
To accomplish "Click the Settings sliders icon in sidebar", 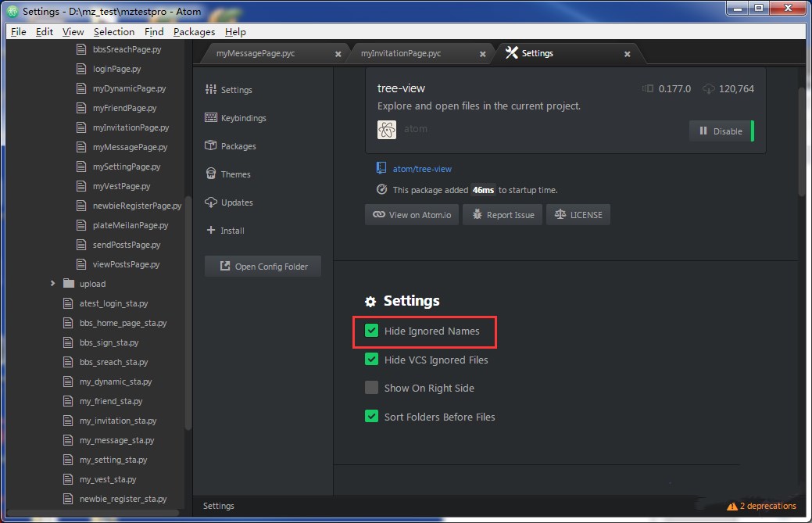I will 211,90.
